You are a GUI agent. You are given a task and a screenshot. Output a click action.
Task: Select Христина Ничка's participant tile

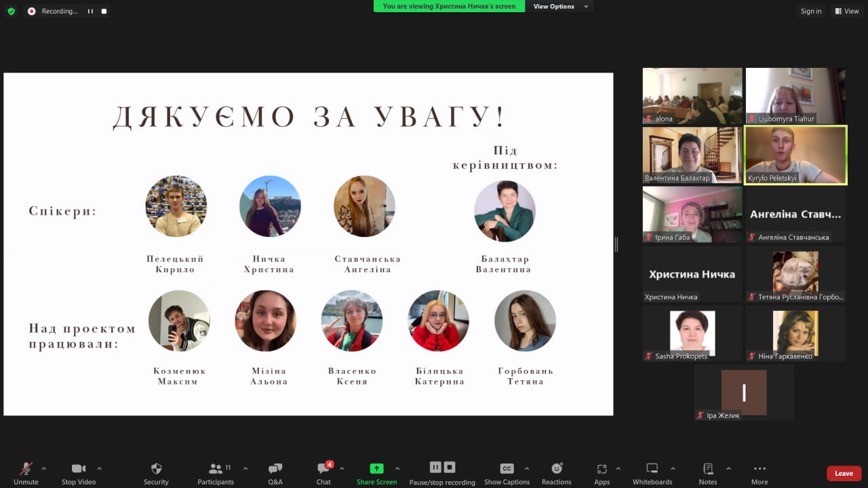click(692, 274)
